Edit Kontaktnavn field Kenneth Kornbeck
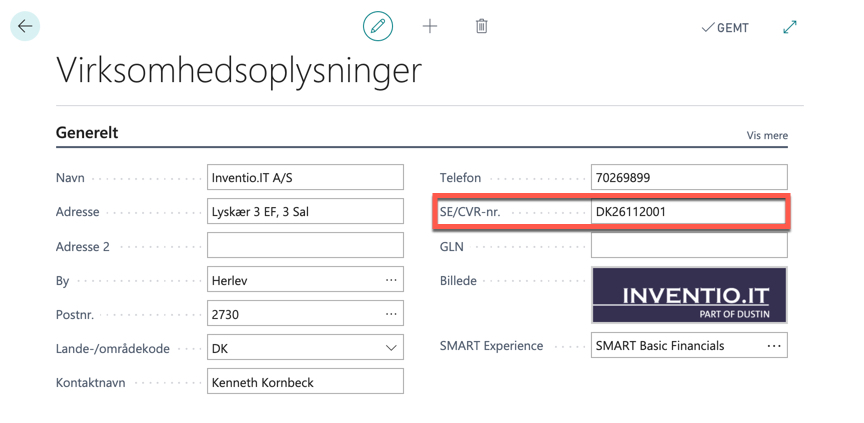Screen dimensions: 864x423 (305, 381)
